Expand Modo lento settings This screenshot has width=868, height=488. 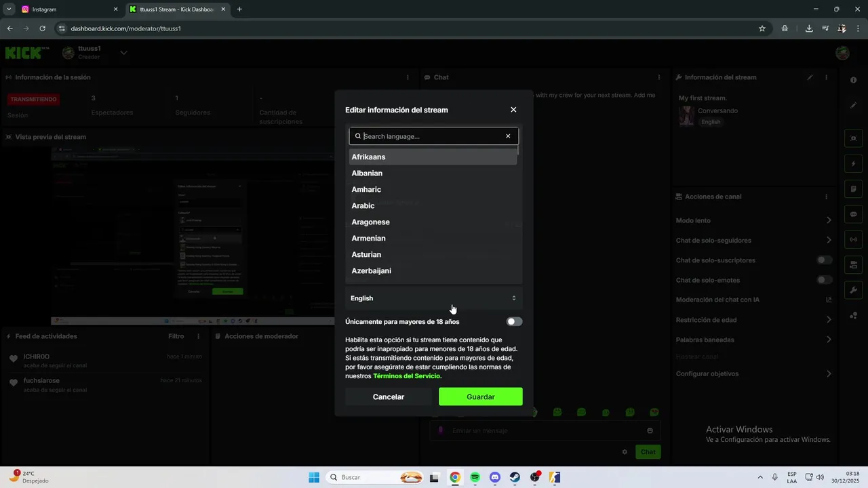click(753, 220)
